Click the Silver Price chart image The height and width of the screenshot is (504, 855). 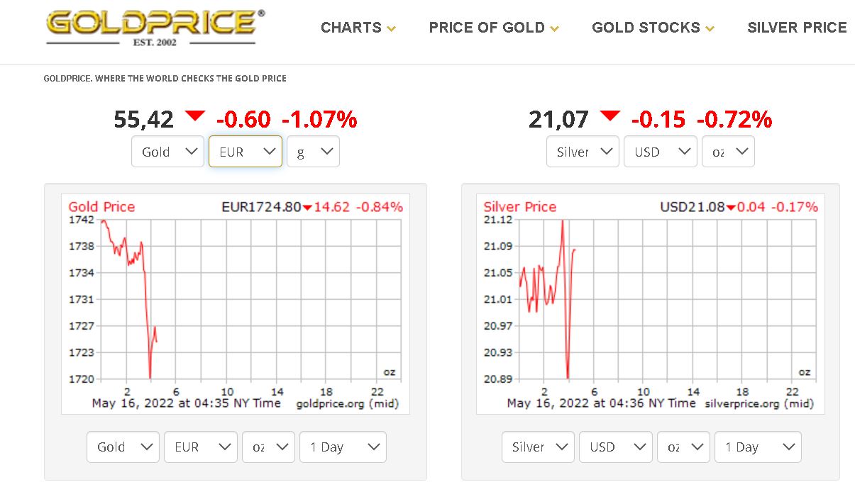click(651, 304)
